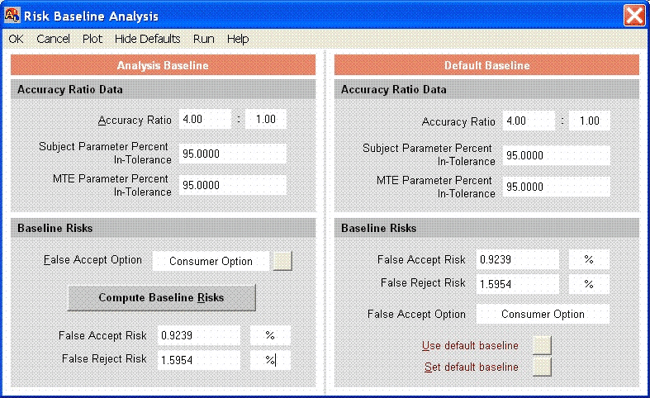The image size is (650, 398).
Task: Open the Plot menu item
Action: pyautogui.click(x=92, y=39)
